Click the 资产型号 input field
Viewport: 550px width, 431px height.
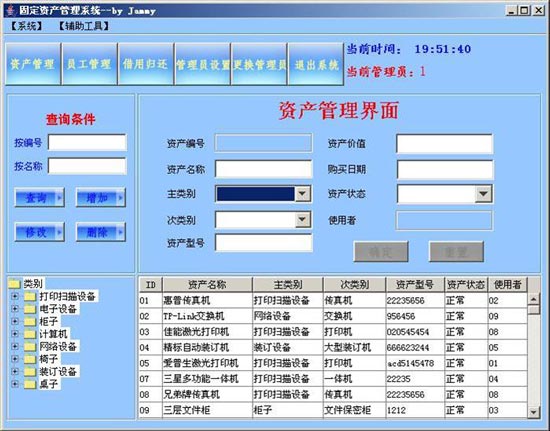point(263,243)
